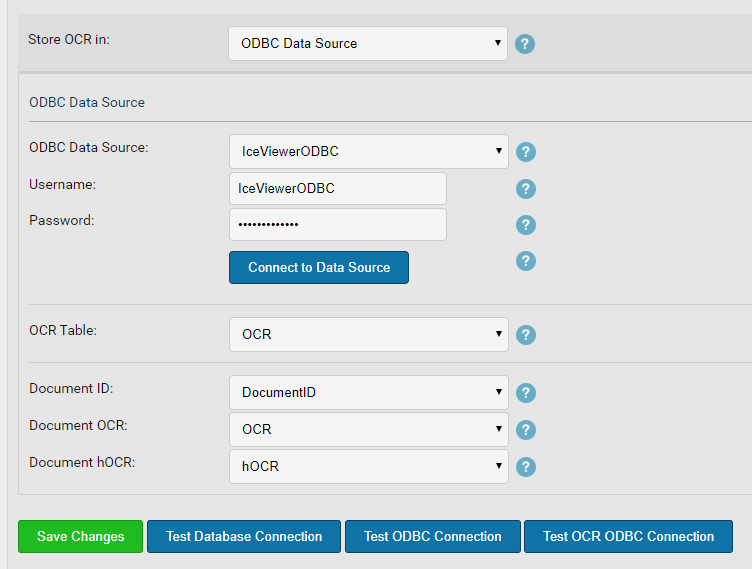Open help for the OCR Table option
The width and height of the screenshot is (752, 569).
[x=526, y=335]
